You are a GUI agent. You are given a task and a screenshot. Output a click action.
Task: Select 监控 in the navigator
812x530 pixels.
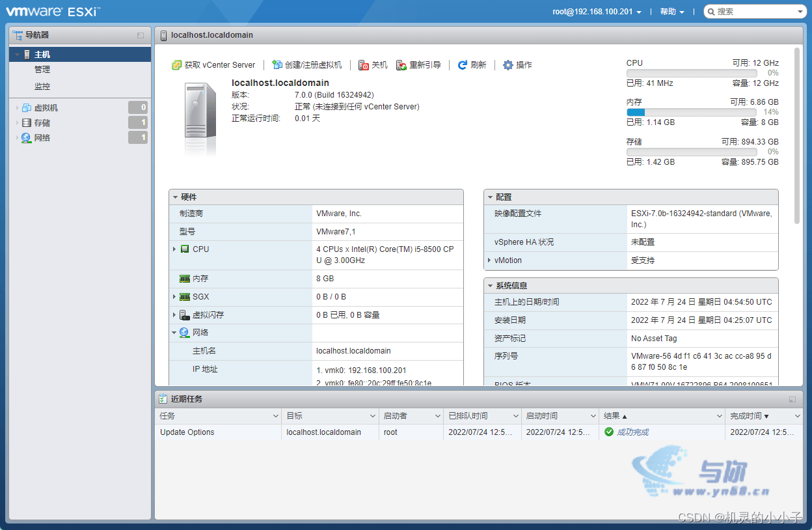point(42,87)
